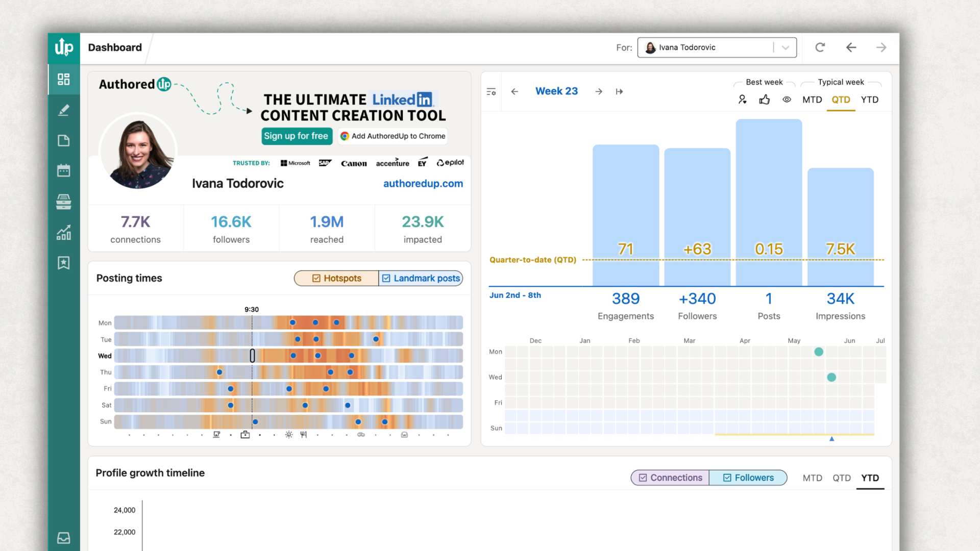Click the Monday post dot in calendar heatmap
Image resolution: width=980 pixels, height=551 pixels.
click(x=819, y=352)
